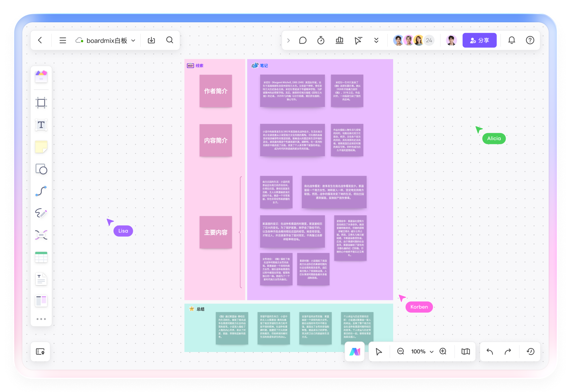
Task: Select the Shapes tool
Action: coord(41,169)
